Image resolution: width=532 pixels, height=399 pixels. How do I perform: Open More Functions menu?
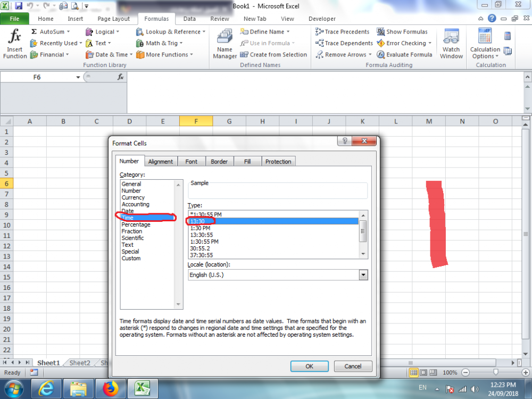(164, 55)
